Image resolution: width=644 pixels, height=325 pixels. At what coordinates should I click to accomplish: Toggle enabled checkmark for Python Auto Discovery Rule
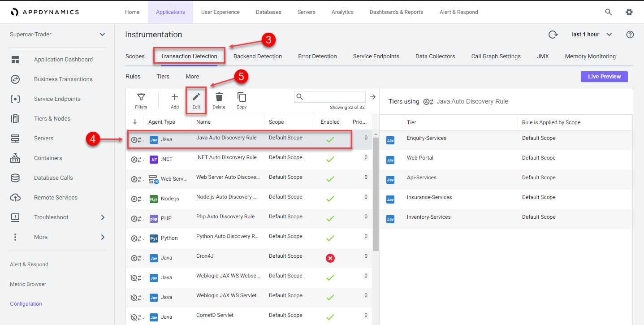330,238
